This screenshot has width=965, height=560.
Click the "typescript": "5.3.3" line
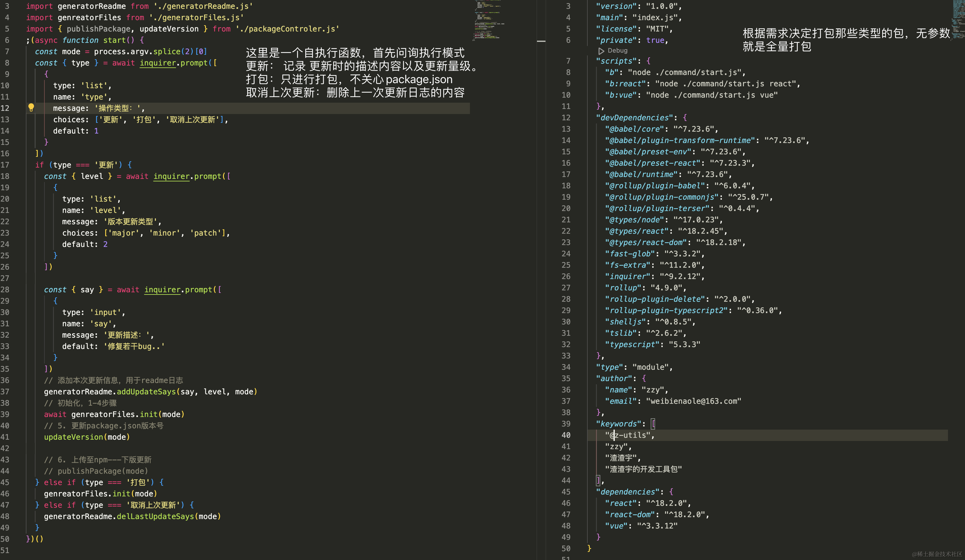[x=652, y=344]
